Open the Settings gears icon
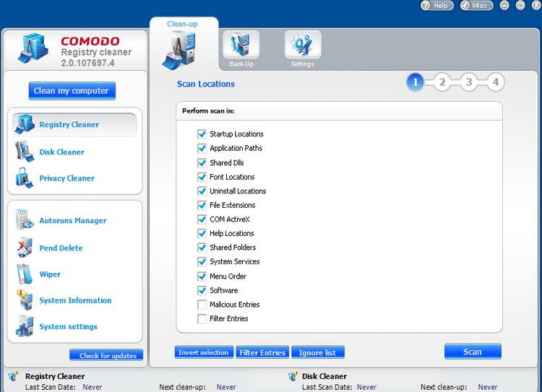This screenshot has width=542, height=392. [303, 45]
